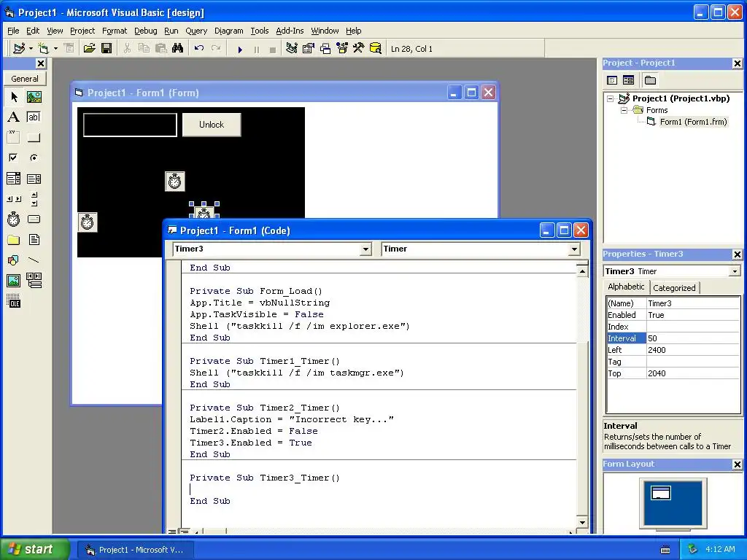The width and height of the screenshot is (747, 560).
Task: Select the HScrollBar control tool
Action: click(x=14, y=199)
